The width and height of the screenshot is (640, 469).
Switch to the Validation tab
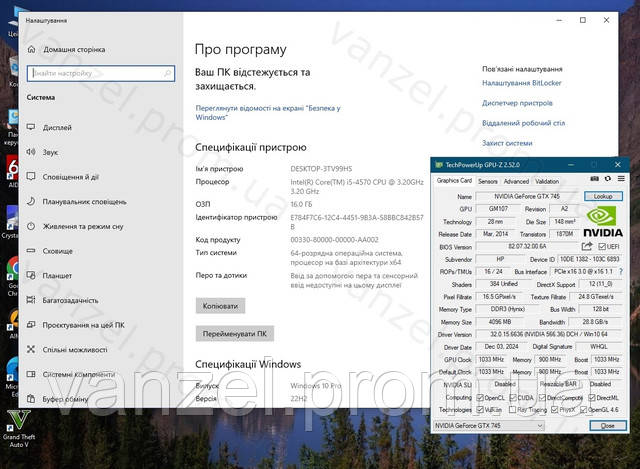point(547,181)
